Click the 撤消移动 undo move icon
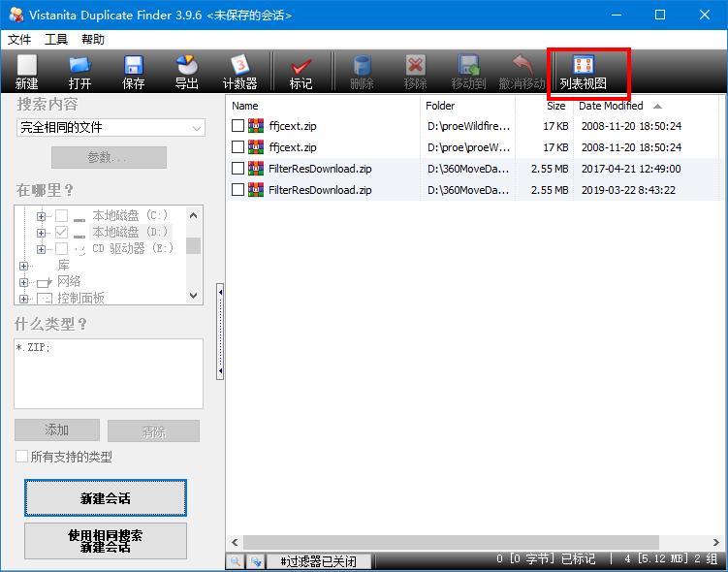Image resolution: width=728 pixels, height=572 pixels. point(522,72)
